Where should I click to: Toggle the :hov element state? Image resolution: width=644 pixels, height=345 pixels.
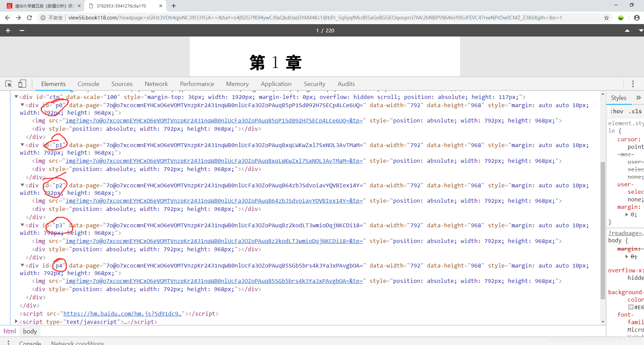617,111
